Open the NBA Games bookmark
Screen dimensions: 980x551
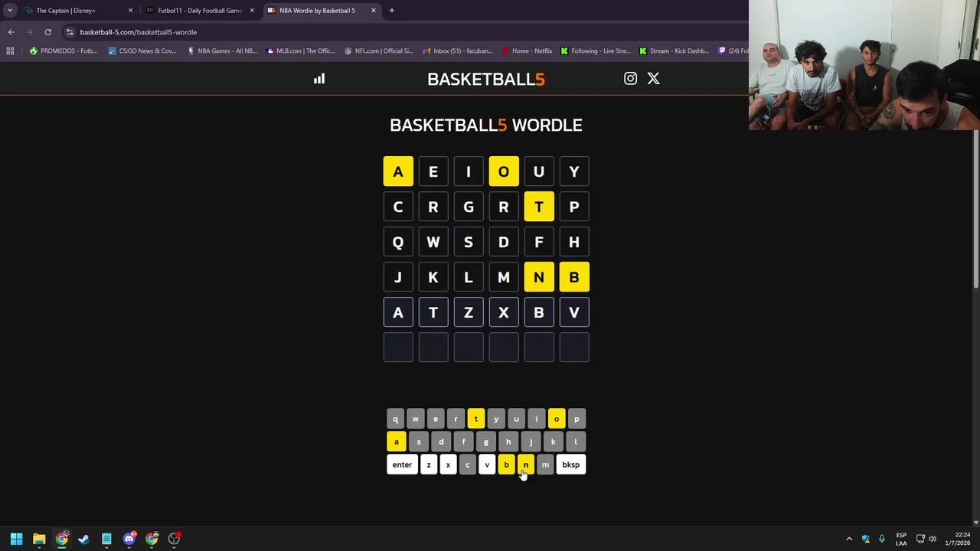[x=222, y=51]
